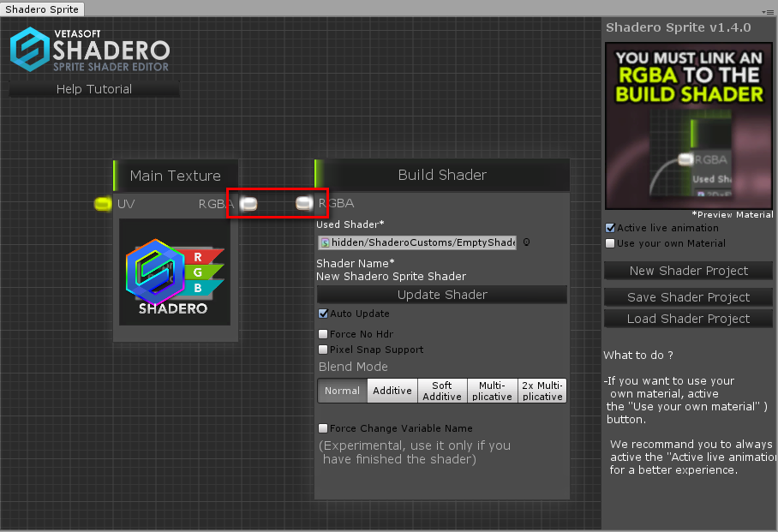
Task: Start a New Shader Project
Action: [689, 271]
